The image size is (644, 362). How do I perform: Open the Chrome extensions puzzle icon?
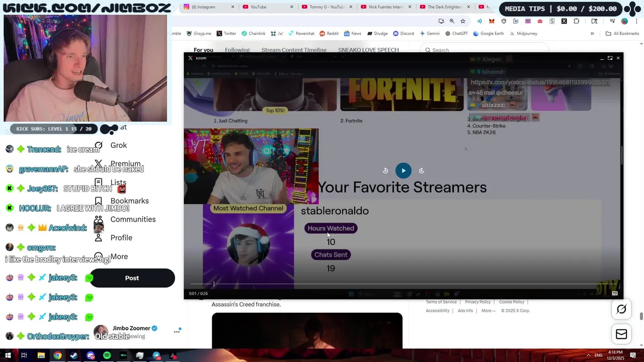tap(576, 21)
